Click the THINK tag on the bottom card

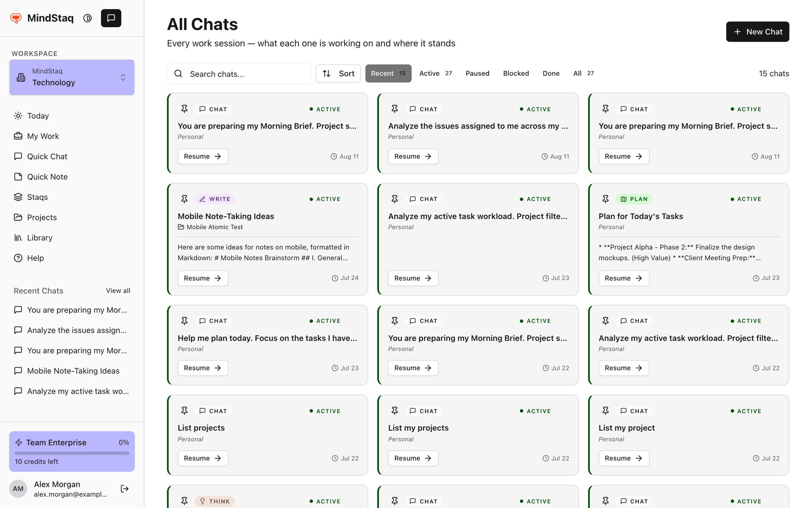tap(215, 501)
